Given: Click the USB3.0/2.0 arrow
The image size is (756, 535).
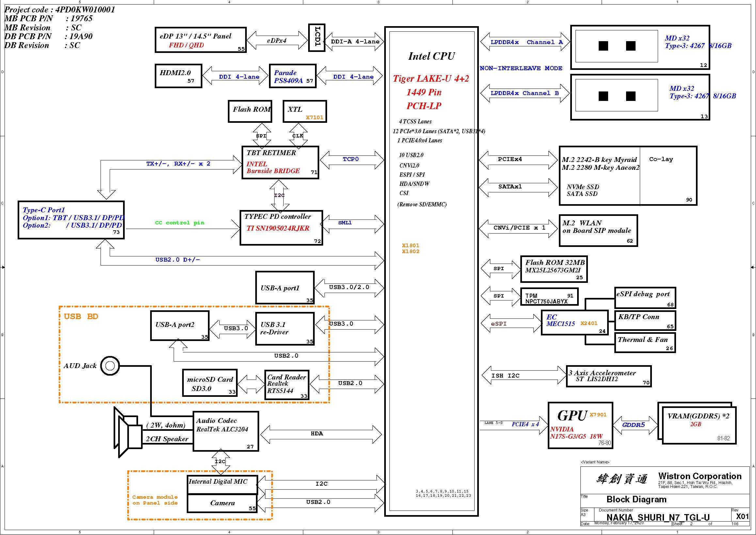Looking at the screenshot, I should tap(349, 288).
